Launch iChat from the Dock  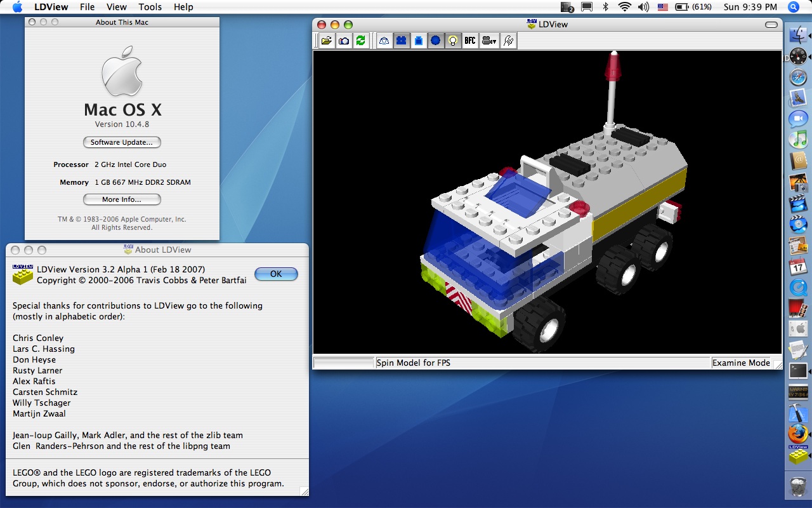(x=798, y=119)
